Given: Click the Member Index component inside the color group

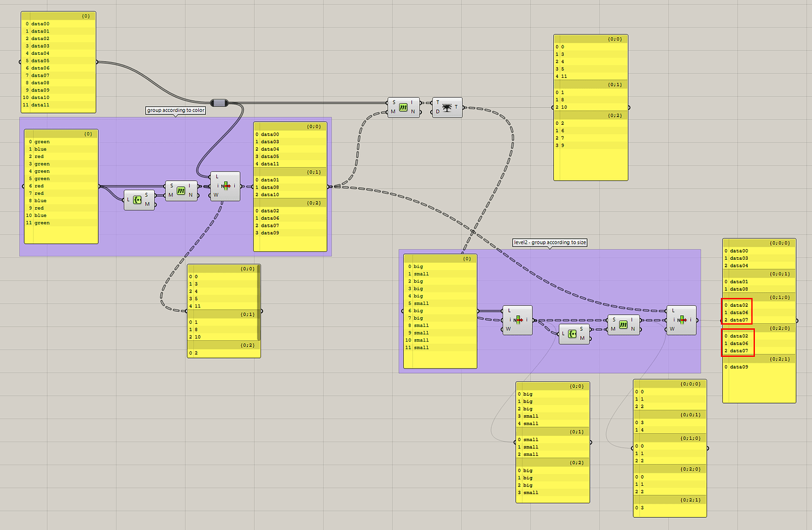Looking at the screenshot, I should [x=182, y=191].
